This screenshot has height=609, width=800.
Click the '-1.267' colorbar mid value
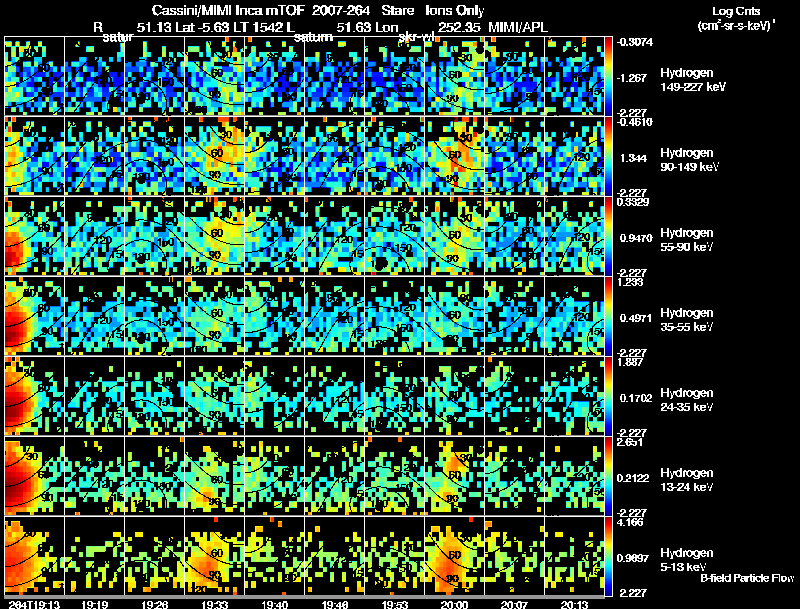pos(632,78)
